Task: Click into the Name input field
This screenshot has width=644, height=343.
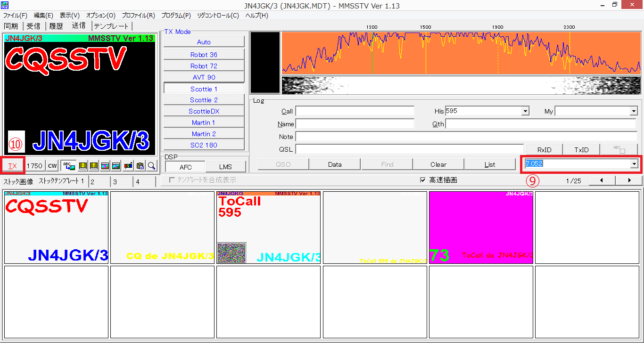Action: tap(355, 124)
